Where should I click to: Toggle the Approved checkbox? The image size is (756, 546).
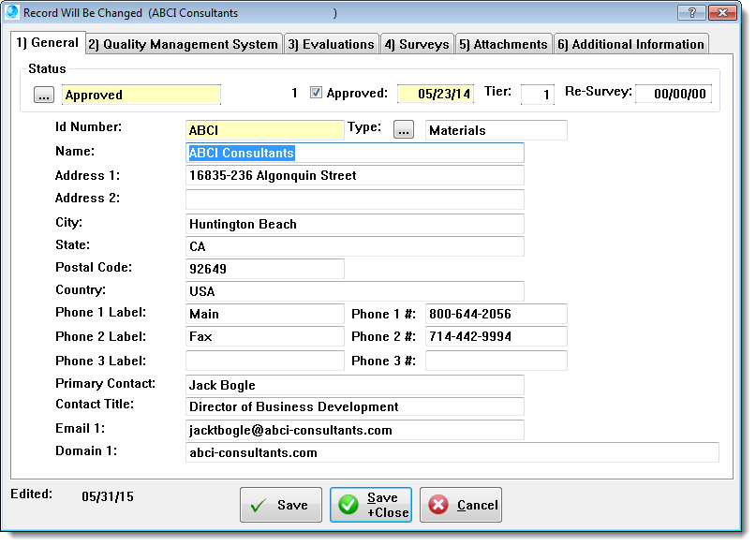click(x=317, y=93)
